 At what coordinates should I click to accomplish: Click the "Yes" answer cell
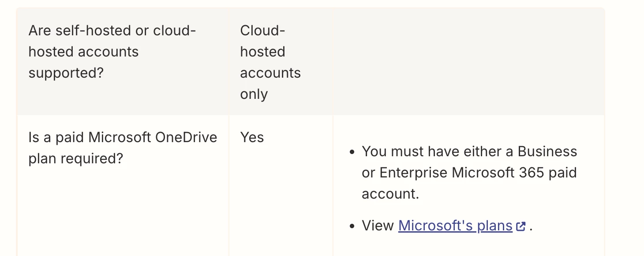pos(252,137)
